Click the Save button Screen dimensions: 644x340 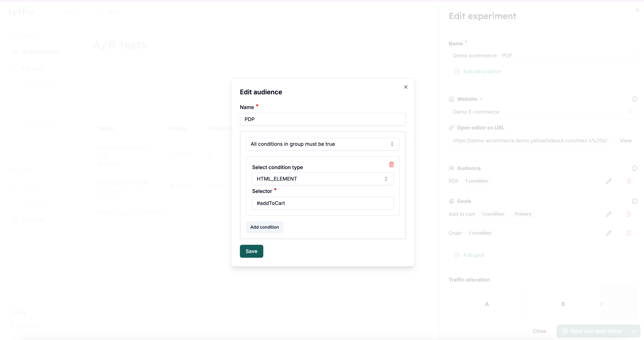click(251, 251)
